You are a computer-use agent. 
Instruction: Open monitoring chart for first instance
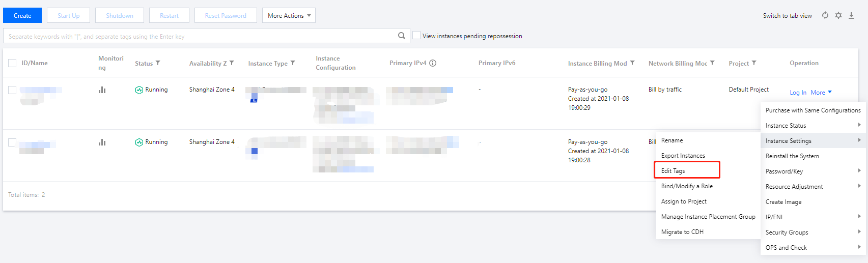102,90
